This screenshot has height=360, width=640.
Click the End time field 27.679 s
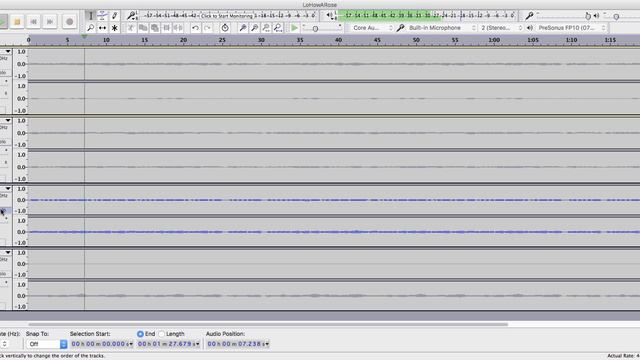(x=168, y=344)
